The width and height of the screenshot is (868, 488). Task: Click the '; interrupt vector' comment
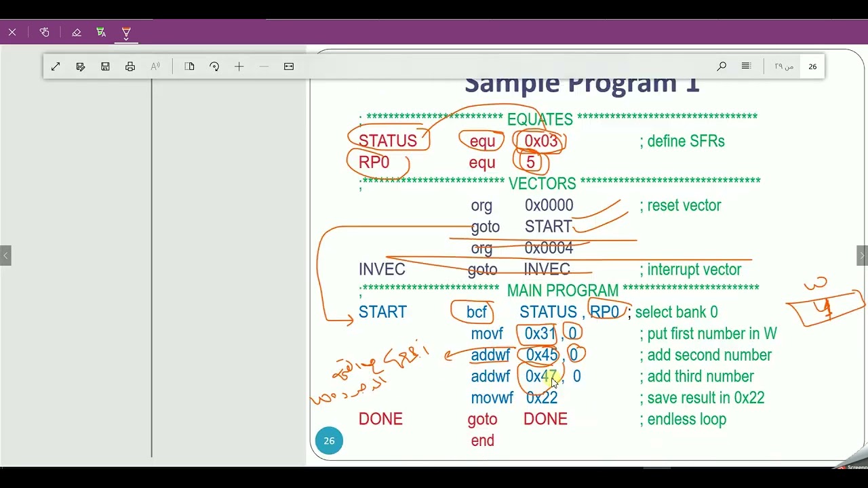tap(690, 270)
